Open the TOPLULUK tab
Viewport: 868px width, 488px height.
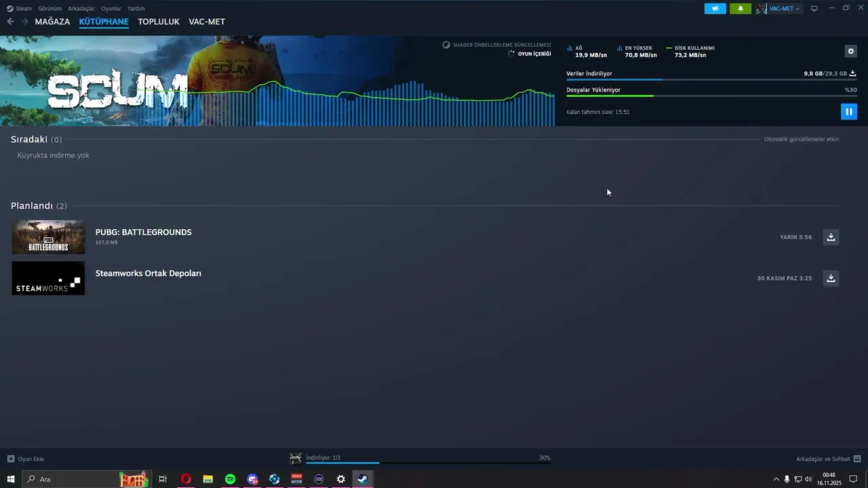pos(159,22)
